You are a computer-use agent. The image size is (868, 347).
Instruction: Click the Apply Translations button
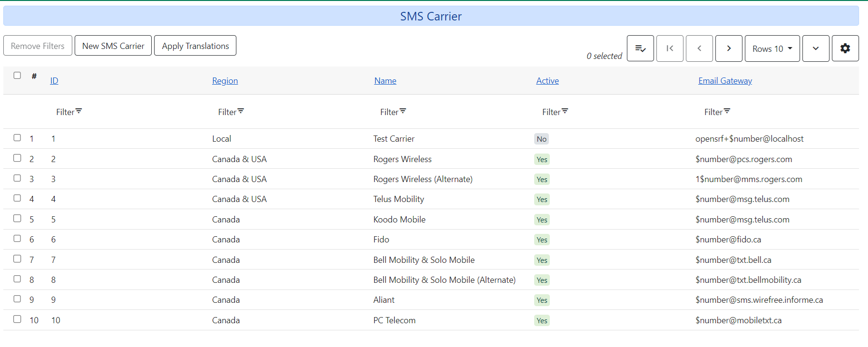(x=195, y=46)
